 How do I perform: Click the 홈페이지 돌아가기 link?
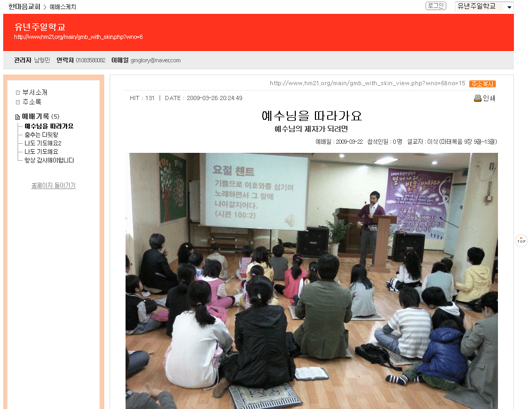coord(53,186)
